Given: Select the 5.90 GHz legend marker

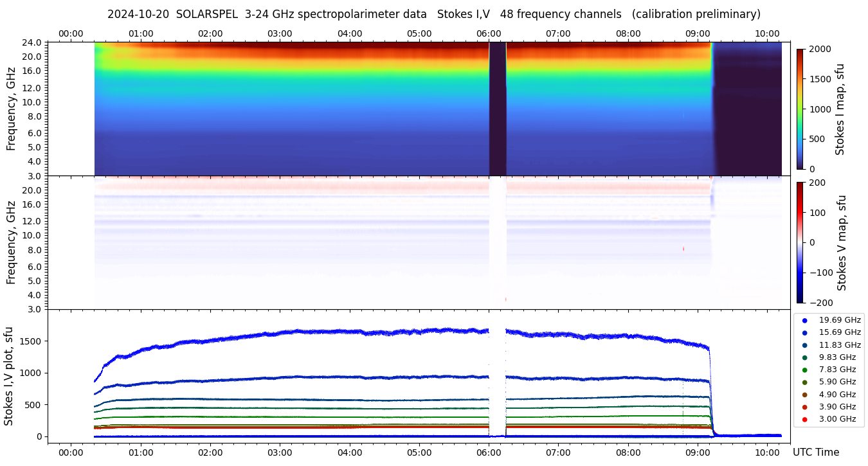Looking at the screenshot, I should [804, 382].
